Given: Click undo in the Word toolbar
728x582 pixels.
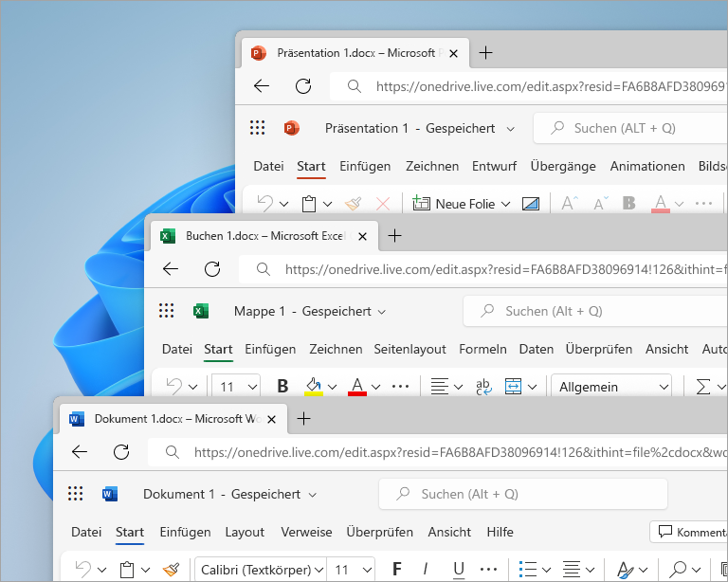Looking at the screenshot, I should point(83,569).
